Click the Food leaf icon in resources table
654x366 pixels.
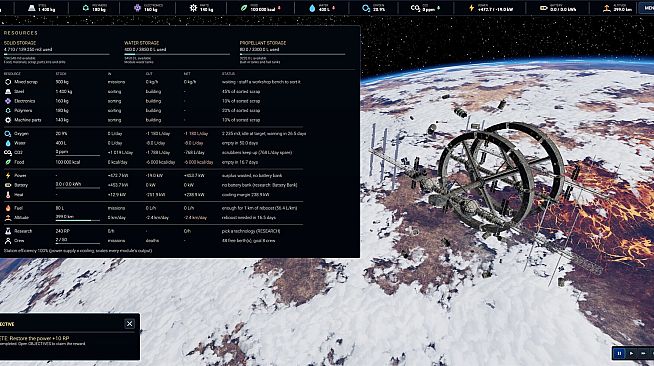(x=8, y=162)
